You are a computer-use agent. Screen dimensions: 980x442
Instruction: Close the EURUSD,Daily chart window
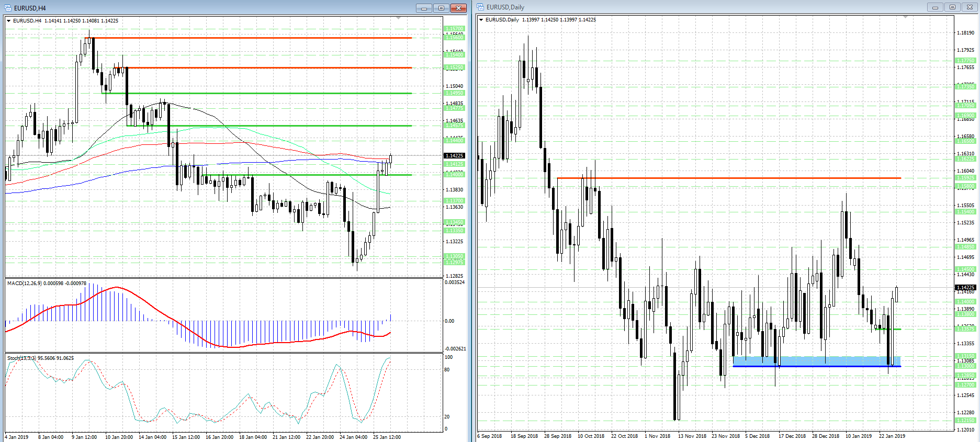tap(970, 7)
